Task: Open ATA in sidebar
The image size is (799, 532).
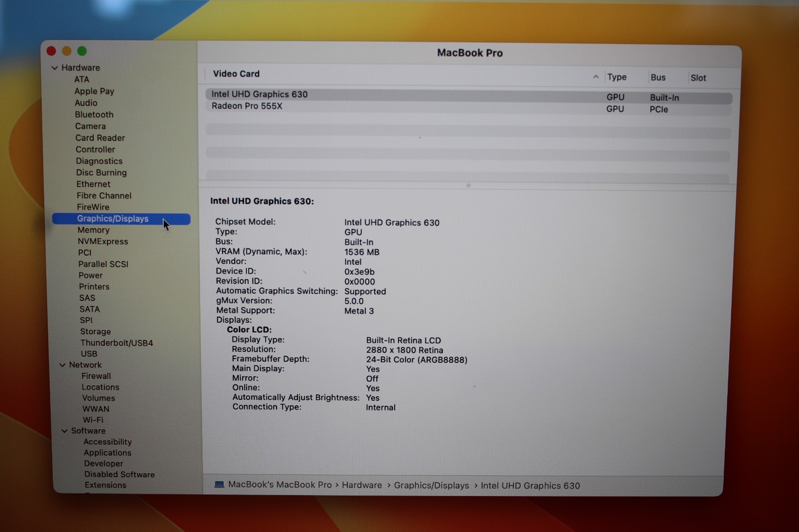Action: click(x=82, y=79)
